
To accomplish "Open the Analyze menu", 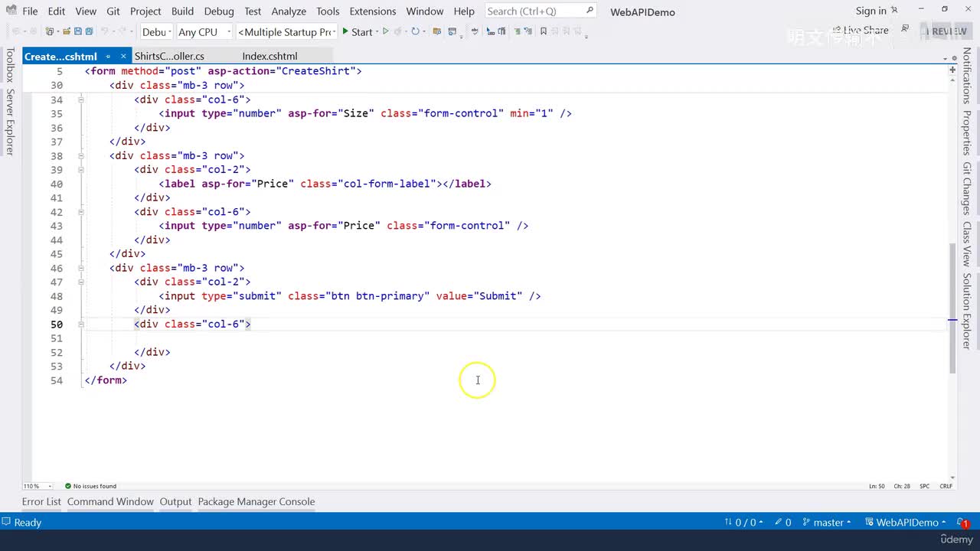I will coord(289,11).
